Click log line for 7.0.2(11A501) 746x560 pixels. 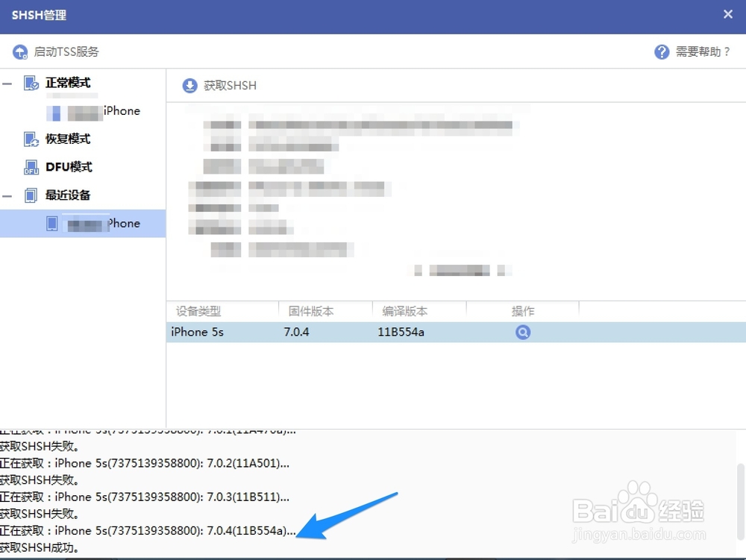pos(145,463)
